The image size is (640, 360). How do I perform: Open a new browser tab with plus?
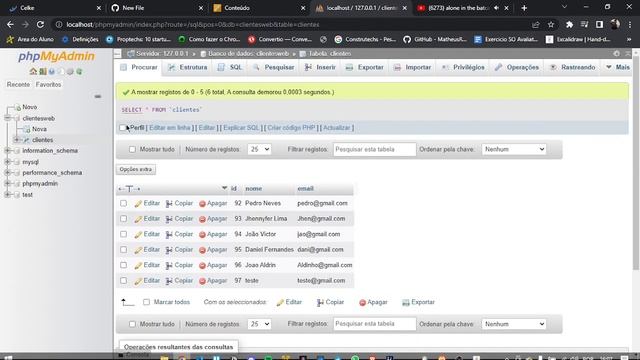point(524,8)
